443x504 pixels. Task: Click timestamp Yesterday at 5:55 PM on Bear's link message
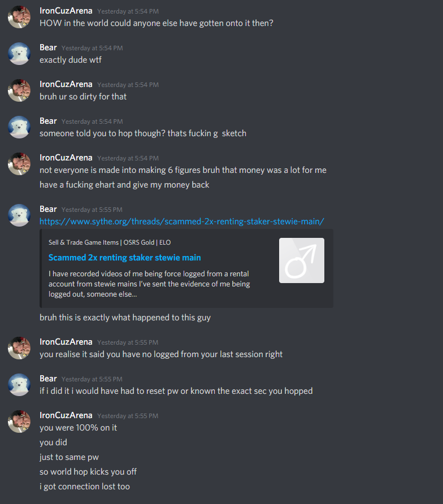(x=92, y=210)
